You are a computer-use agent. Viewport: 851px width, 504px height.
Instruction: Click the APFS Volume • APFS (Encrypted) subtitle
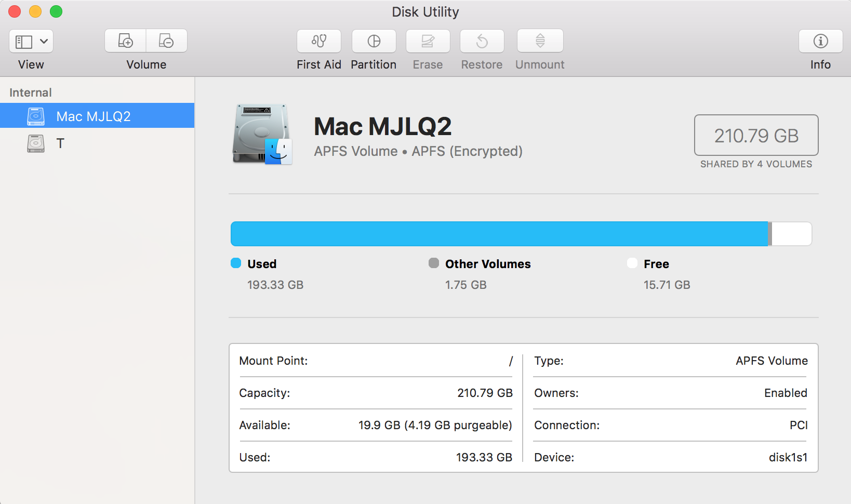418,151
